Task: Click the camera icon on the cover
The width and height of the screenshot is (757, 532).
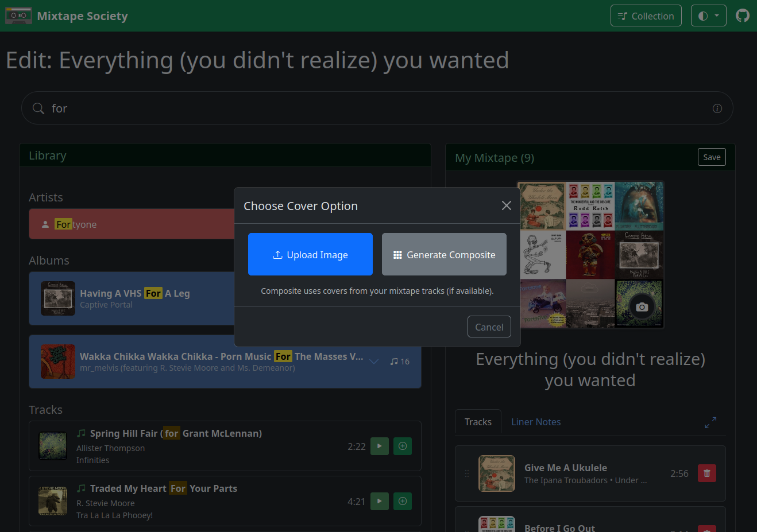Action: coord(642,307)
